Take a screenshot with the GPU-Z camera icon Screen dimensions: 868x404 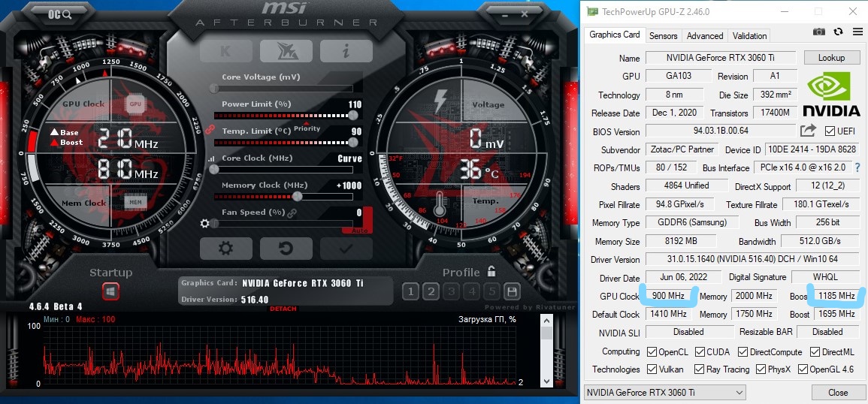(818, 32)
